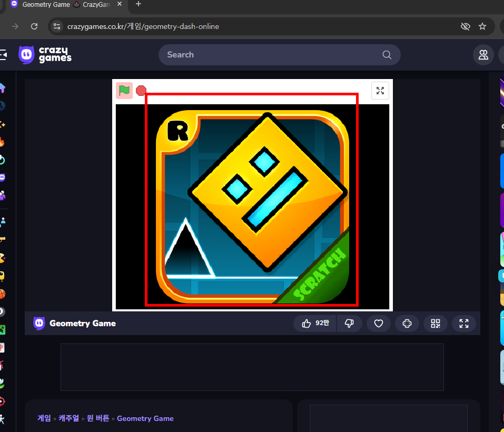
Task: Open shooting games via the gun sidebar icon
Action: (x=2, y=240)
